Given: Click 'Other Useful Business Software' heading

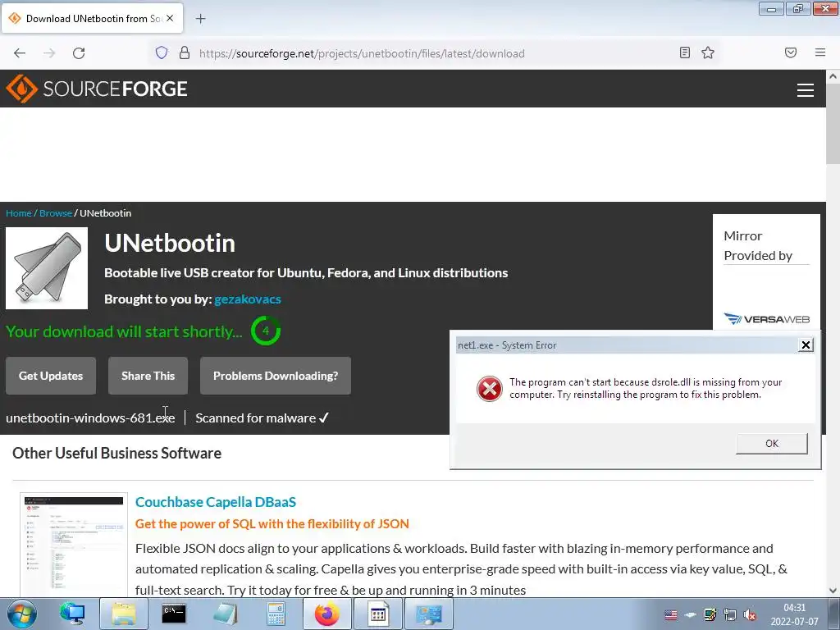Looking at the screenshot, I should click(x=116, y=453).
